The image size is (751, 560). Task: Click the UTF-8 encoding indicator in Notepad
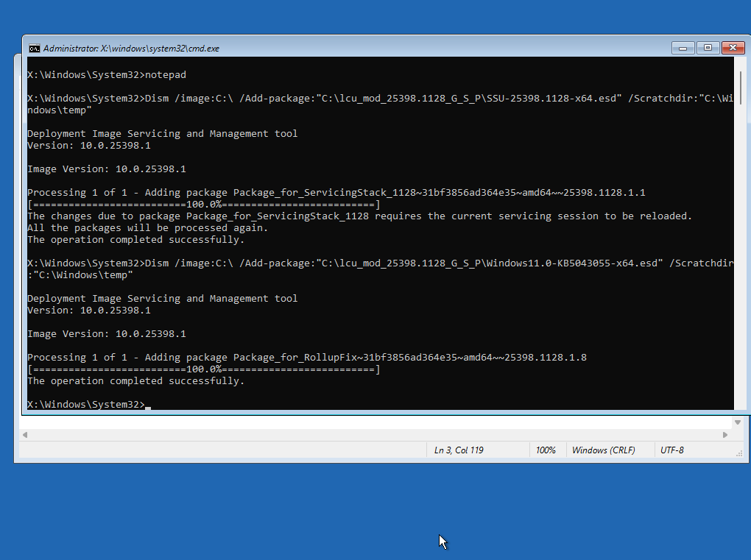672,450
